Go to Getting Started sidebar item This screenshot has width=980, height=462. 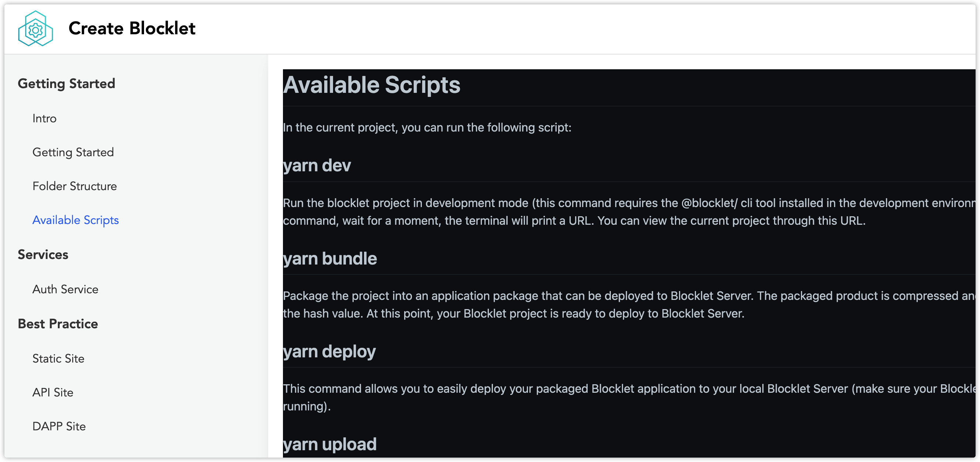pyautogui.click(x=73, y=153)
